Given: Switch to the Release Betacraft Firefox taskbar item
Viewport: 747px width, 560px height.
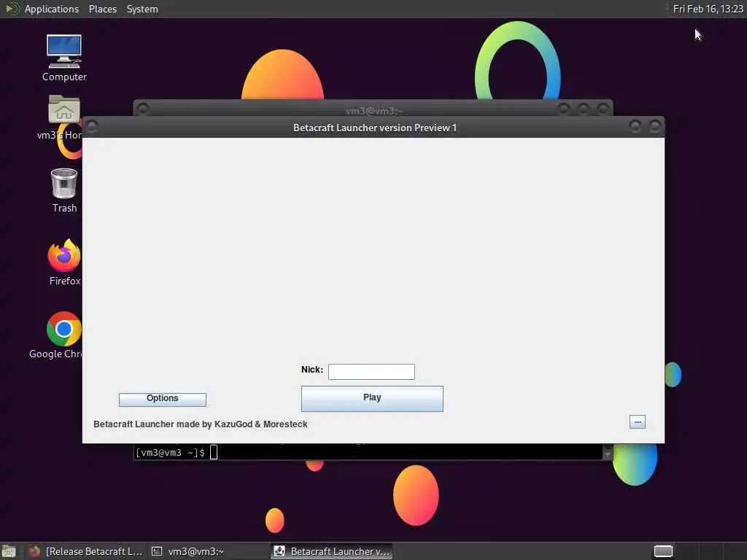Looking at the screenshot, I should [x=85, y=551].
